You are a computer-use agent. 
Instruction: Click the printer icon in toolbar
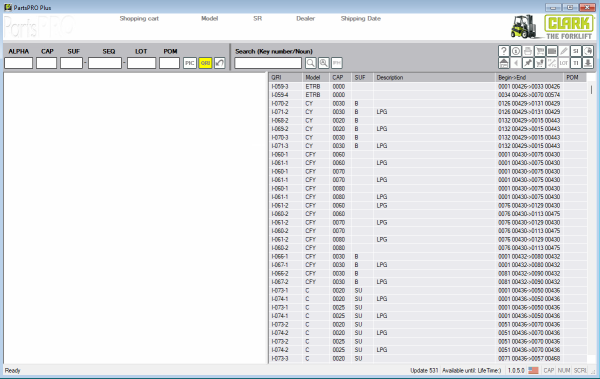click(x=528, y=51)
